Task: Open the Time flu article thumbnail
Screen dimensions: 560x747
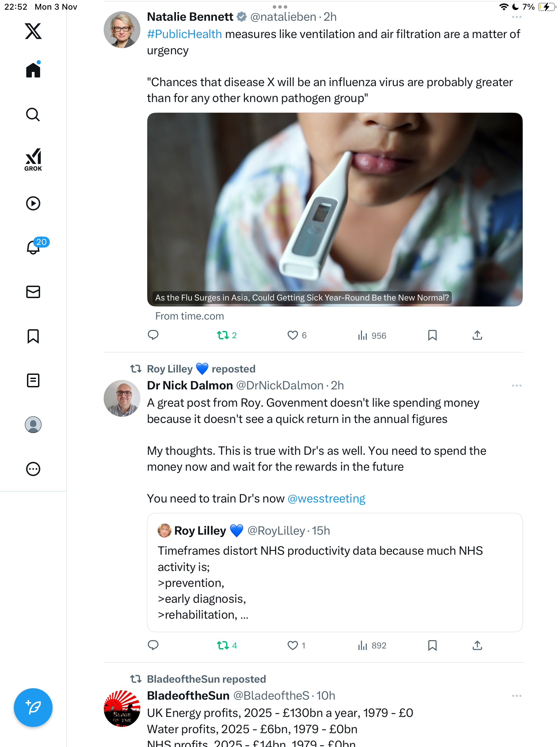Action: (335, 209)
